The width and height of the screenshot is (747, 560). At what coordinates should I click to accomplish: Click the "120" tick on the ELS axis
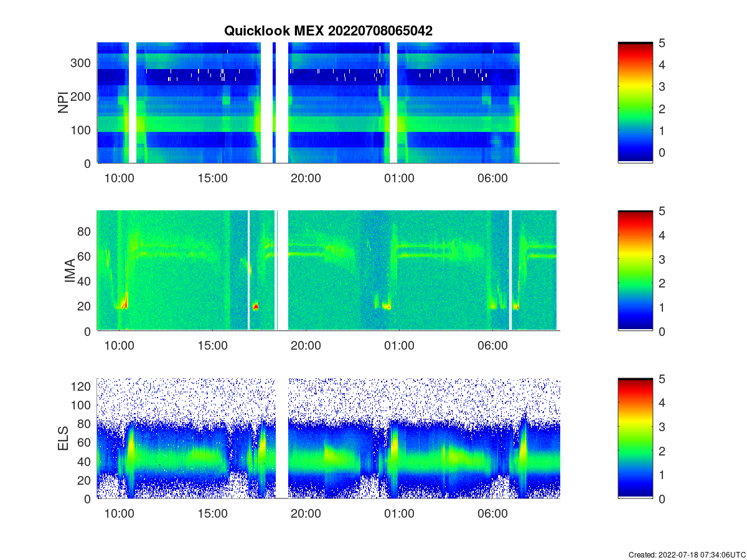pyautogui.click(x=82, y=386)
